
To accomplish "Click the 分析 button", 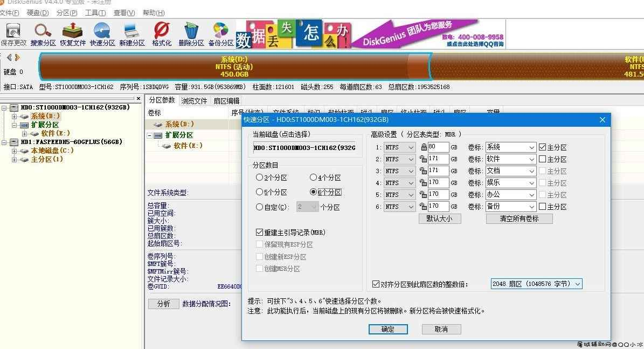I will tap(163, 304).
